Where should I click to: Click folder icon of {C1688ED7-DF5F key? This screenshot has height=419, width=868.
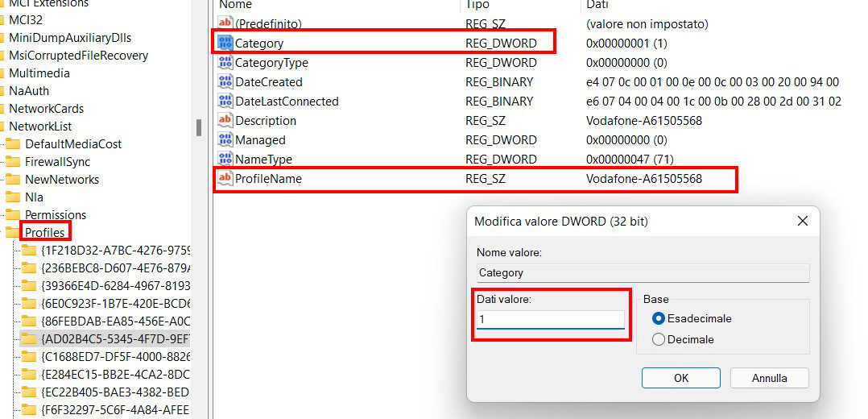click(x=28, y=356)
